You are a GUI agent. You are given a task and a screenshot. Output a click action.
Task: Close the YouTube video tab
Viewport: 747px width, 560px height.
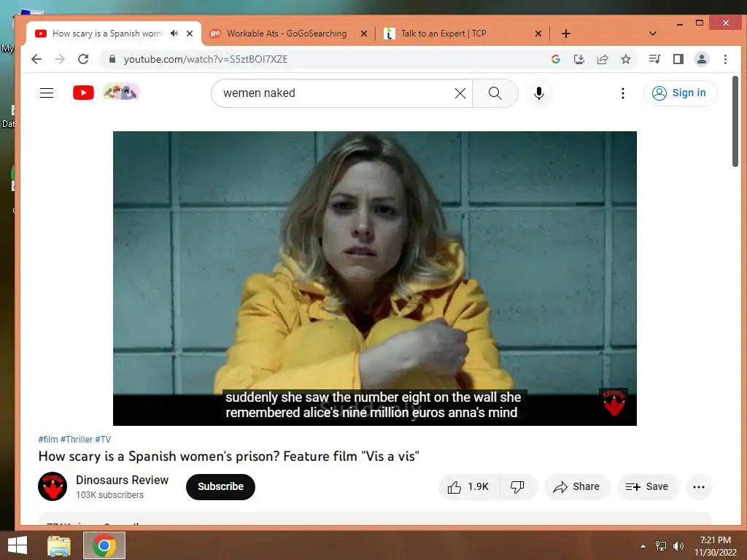(x=190, y=34)
